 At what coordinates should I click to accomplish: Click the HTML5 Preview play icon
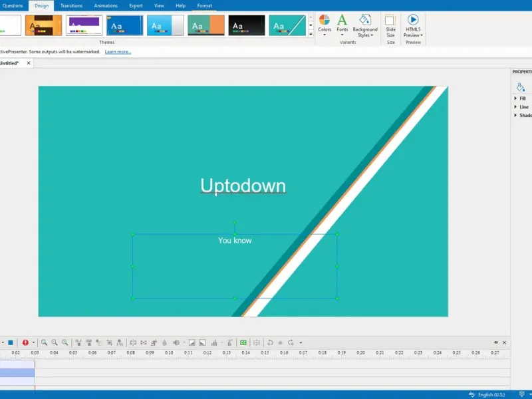[413, 20]
